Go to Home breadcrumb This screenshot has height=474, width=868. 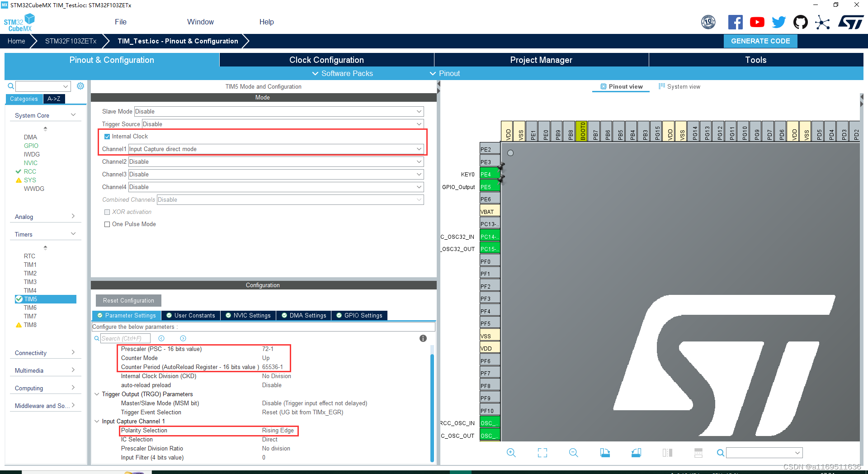tap(16, 41)
